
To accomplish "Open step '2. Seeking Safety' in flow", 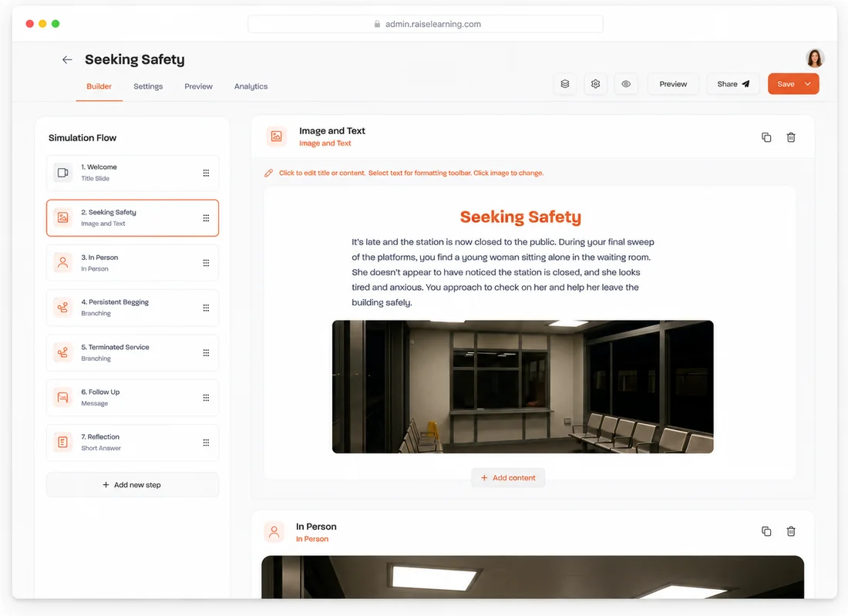I will (x=133, y=218).
